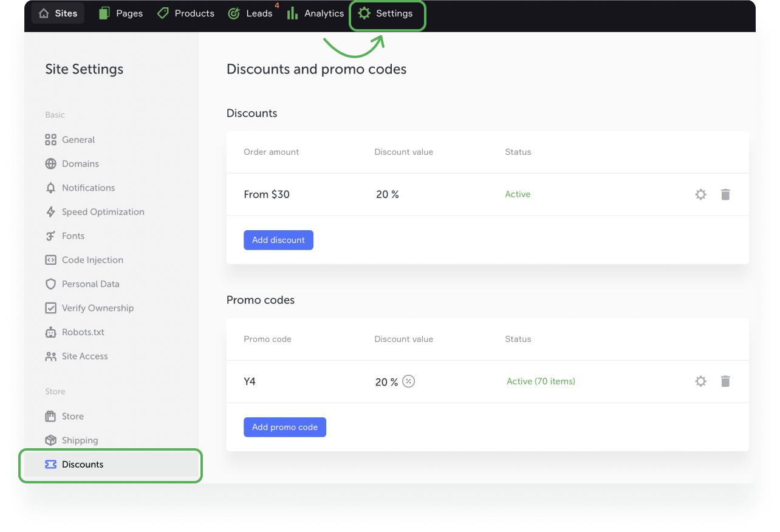Click the Add discount button
Image resolution: width=780 pixels, height=532 pixels.
click(x=278, y=240)
